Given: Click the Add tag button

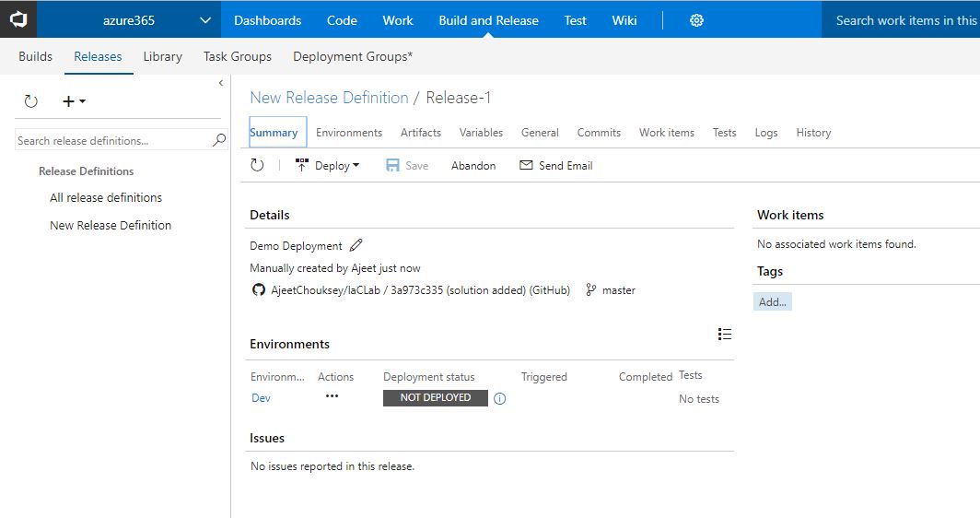Looking at the screenshot, I should coord(773,301).
